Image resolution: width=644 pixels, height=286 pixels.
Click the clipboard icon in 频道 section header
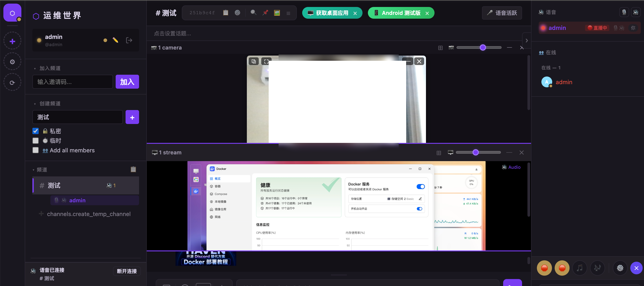click(133, 169)
